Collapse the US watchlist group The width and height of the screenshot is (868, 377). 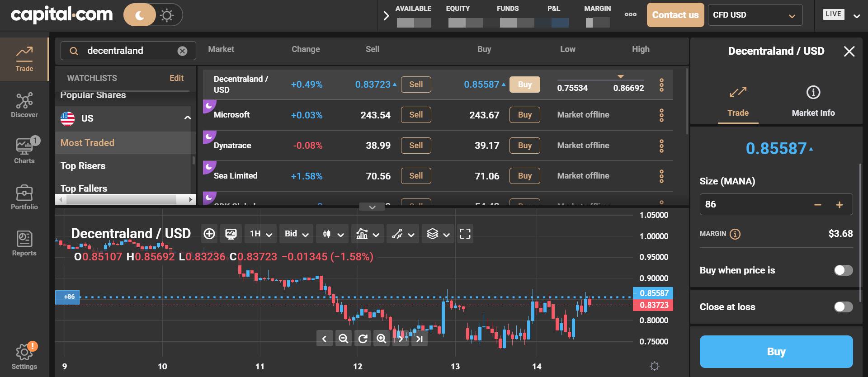click(187, 118)
